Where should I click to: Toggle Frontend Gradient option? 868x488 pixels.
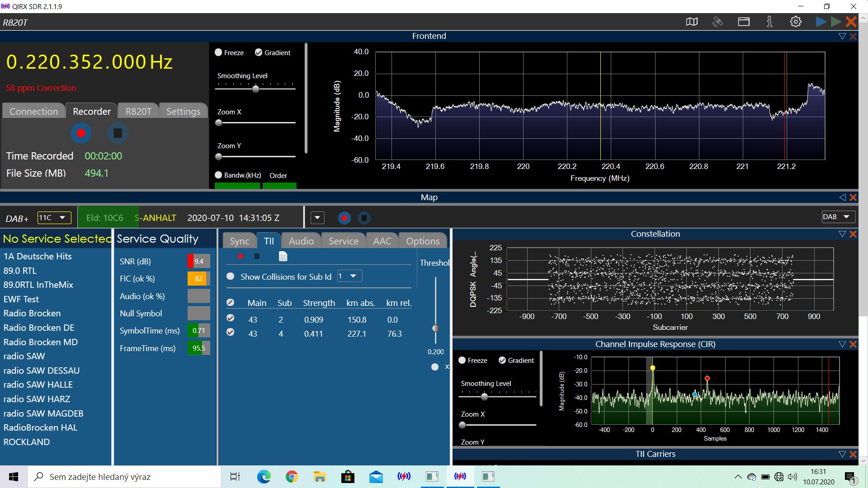(259, 52)
